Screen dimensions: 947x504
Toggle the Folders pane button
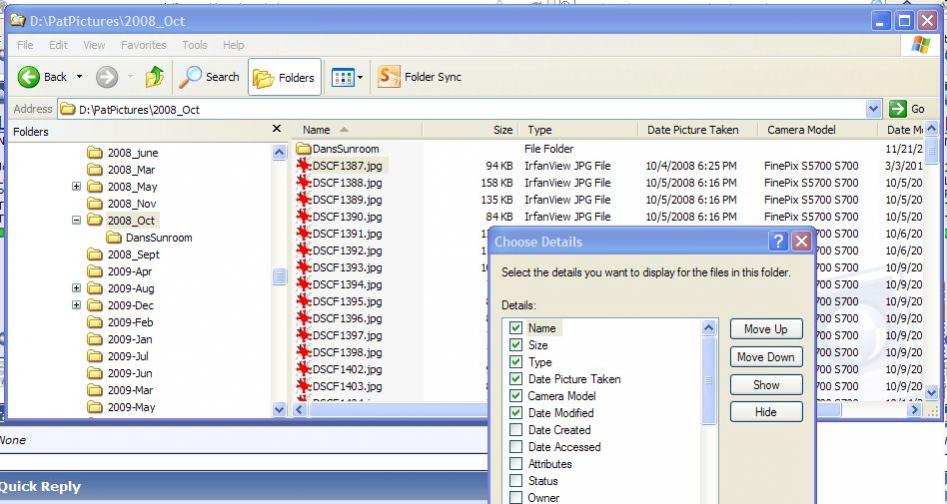pyautogui.click(x=284, y=77)
